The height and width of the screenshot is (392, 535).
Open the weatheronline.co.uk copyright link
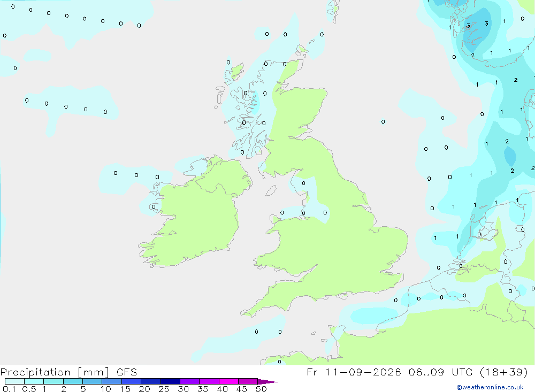[x=490, y=387]
